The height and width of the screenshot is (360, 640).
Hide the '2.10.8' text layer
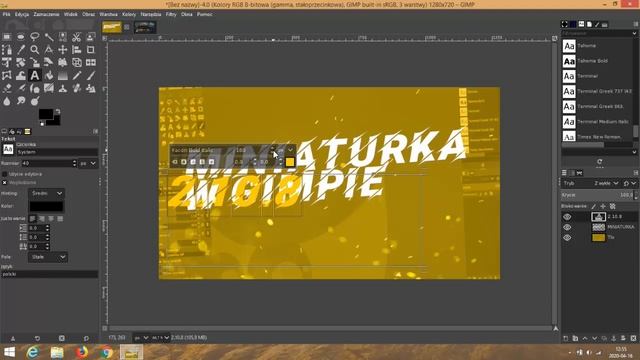(567, 217)
